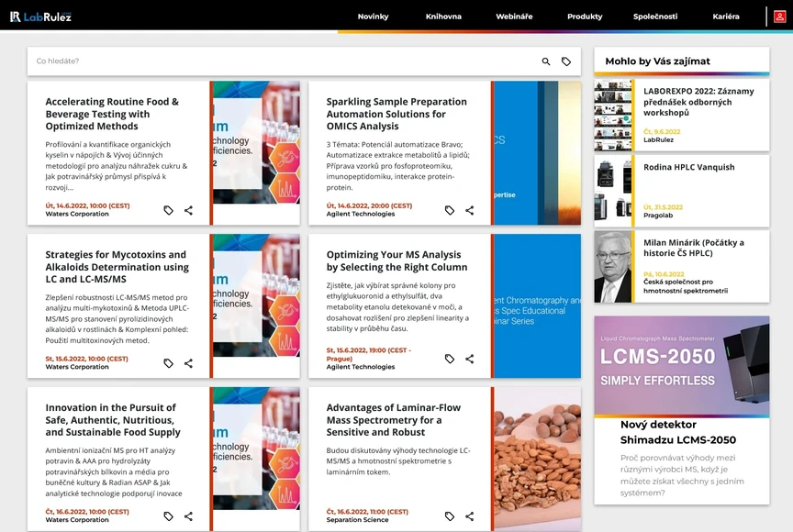
Task: Click 'Čt, 9.6.2022' date on LABOREXPO item
Action: (662, 132)
